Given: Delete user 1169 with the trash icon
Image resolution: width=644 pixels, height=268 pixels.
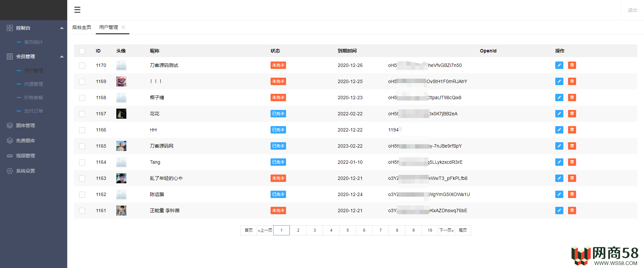Looking at the screenshot, I should [x=572, y=81].
